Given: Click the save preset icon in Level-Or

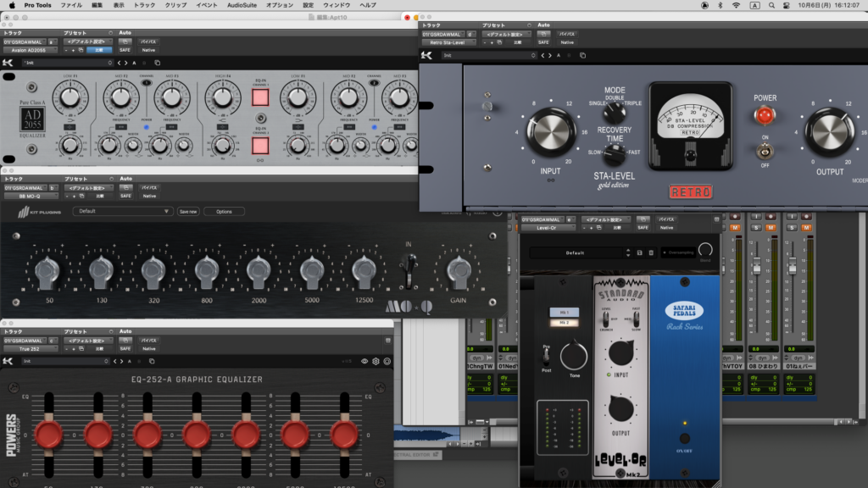Looking at the screenshot, I should [x=638, y=252].
